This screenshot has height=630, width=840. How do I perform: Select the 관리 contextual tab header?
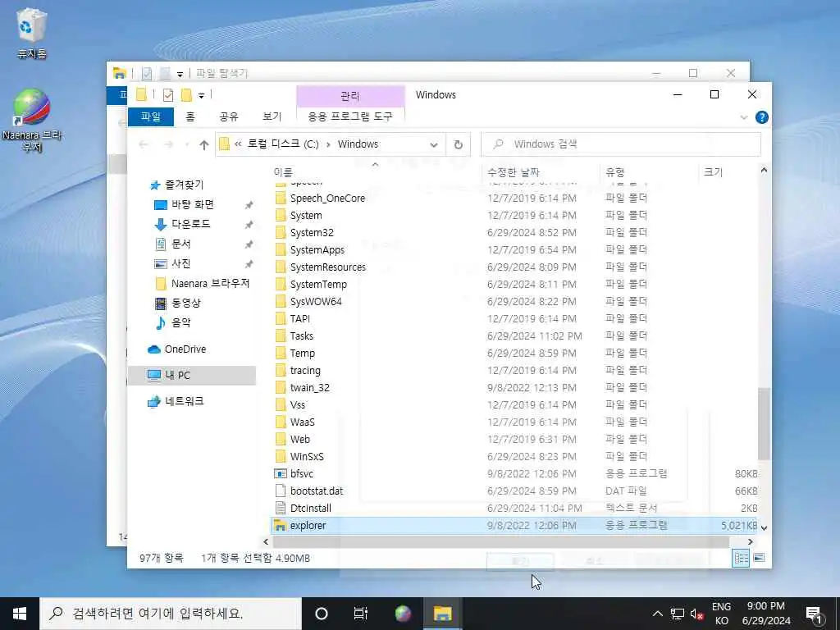[349, 96]
